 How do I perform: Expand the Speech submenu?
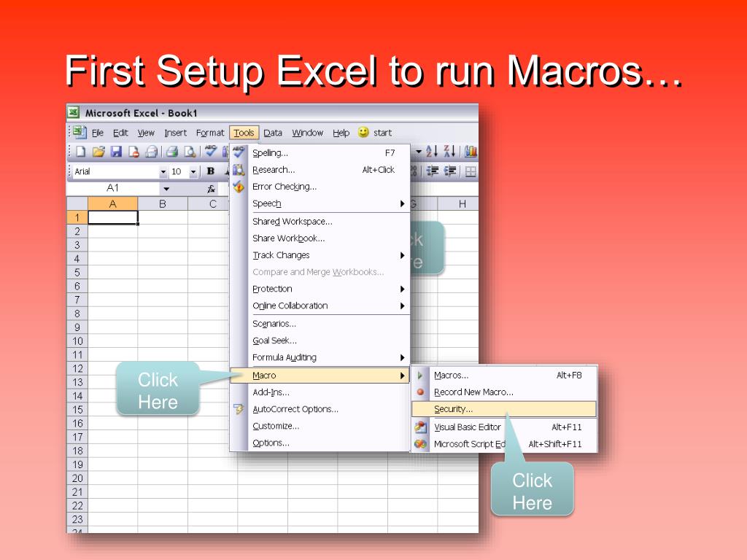[320, 204]
